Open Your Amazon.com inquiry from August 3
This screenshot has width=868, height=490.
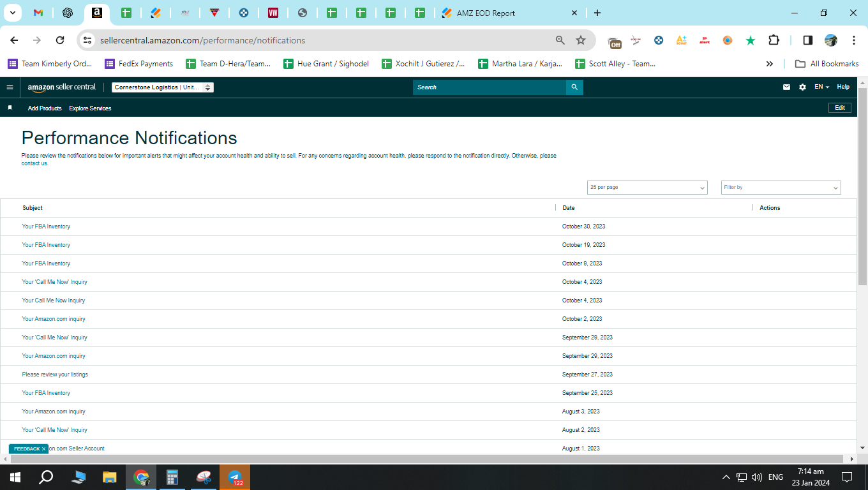(54, 412)
